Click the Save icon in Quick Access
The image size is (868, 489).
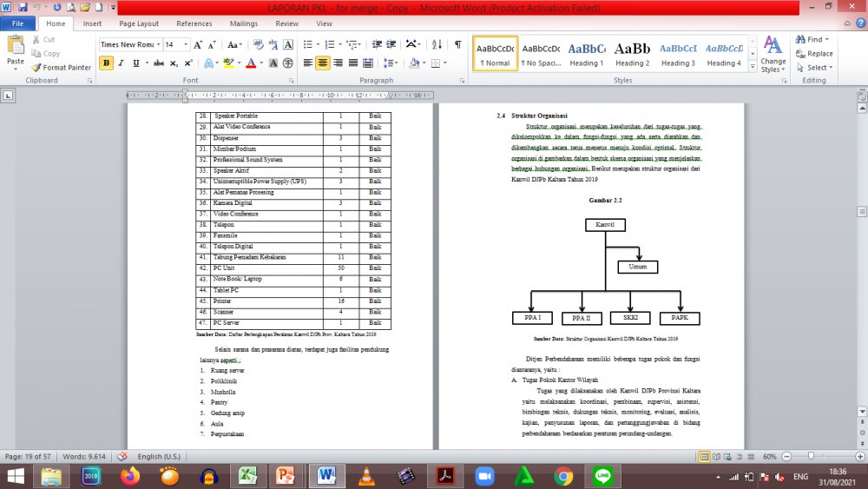click(23, 7)
